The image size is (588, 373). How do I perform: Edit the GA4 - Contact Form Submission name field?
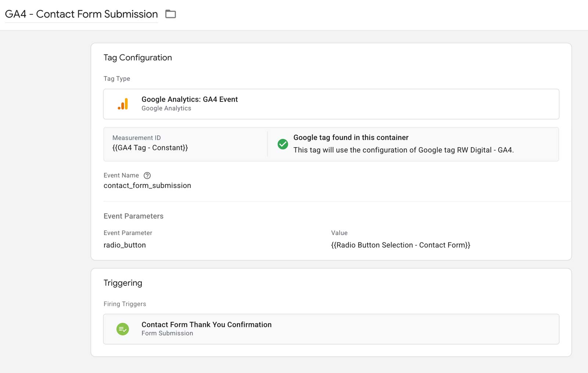pos(81,14)
